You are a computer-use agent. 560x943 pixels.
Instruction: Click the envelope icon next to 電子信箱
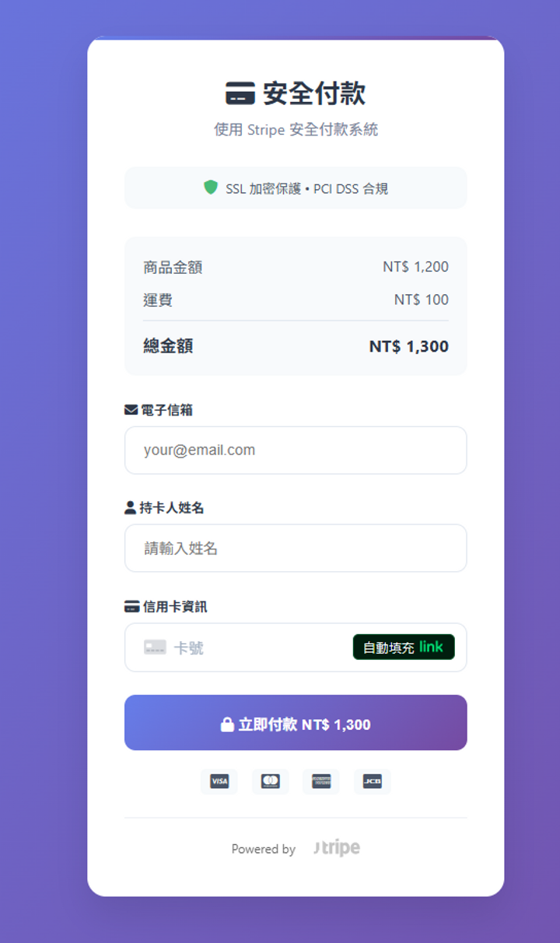pos(131,409)
